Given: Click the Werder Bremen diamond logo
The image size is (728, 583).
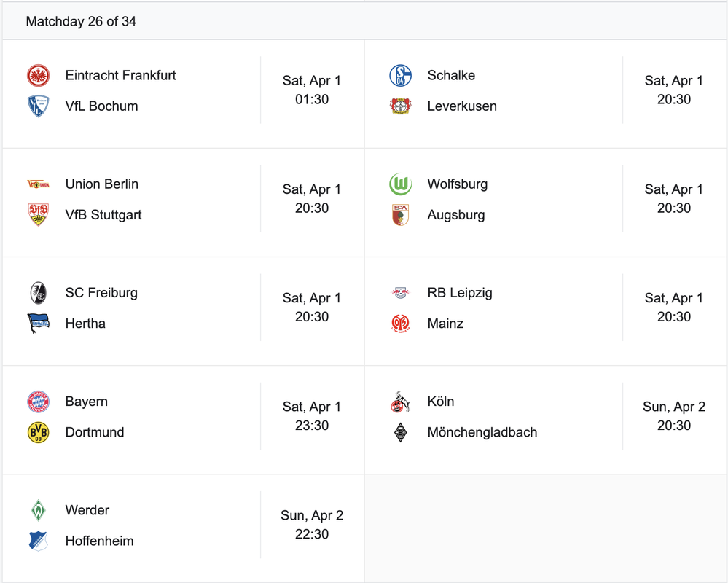Looking at the screenshot, I should [x=38, y=510].
